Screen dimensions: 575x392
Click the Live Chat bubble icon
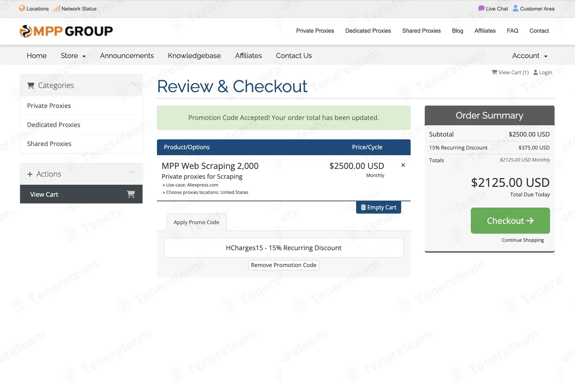point(481,8)
